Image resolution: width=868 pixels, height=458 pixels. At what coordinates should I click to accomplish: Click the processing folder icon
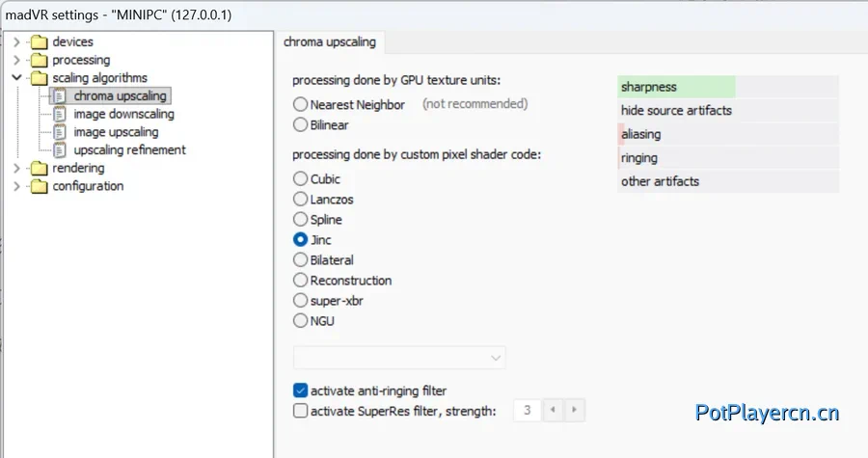[39, 61]
